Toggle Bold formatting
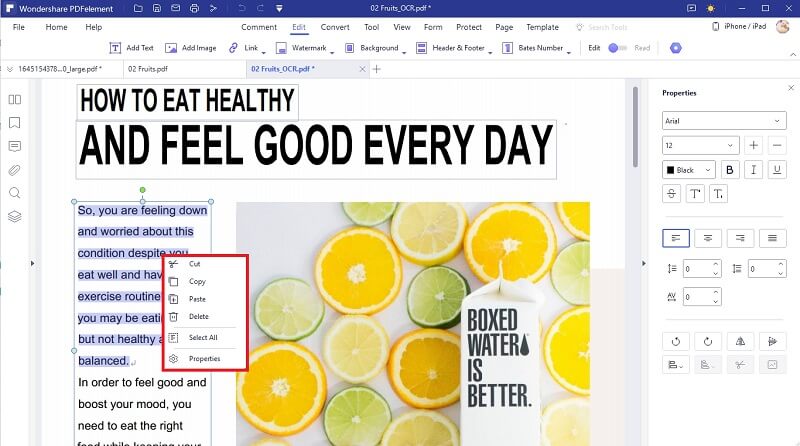This screenshot has height=446, width=800. 730,170
